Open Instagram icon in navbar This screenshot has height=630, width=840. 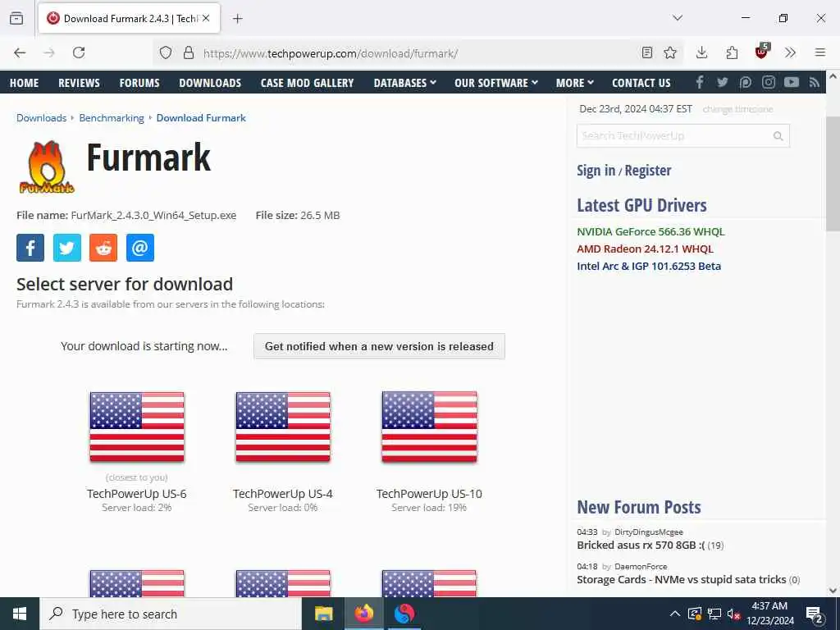(x=769, y=82)
